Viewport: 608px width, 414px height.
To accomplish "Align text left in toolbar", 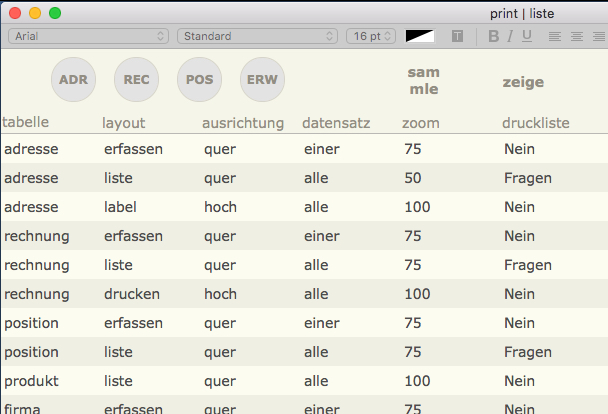I will [555, 36].
